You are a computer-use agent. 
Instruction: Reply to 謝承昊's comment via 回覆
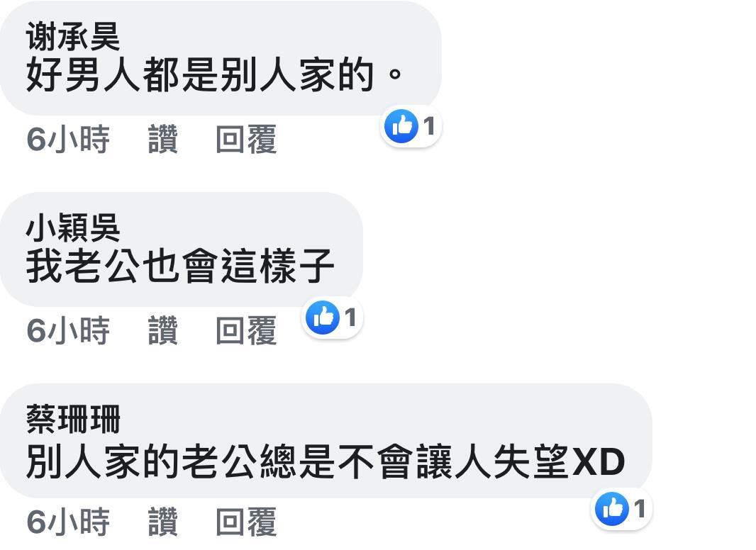[246, 140]
